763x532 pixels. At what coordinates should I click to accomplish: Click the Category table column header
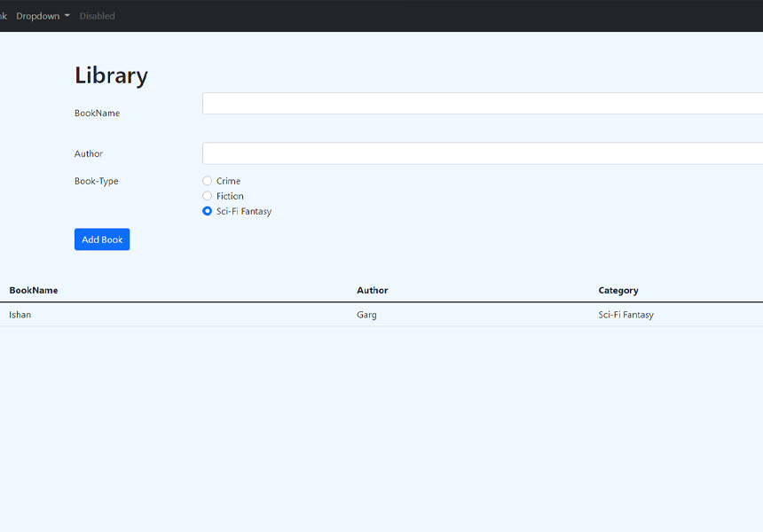618,290
